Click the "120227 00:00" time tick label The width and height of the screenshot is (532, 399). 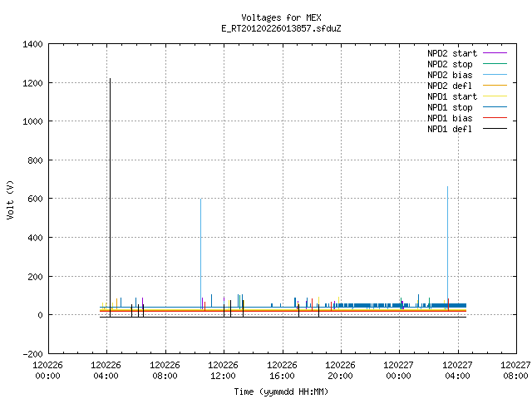click(399, 371)
